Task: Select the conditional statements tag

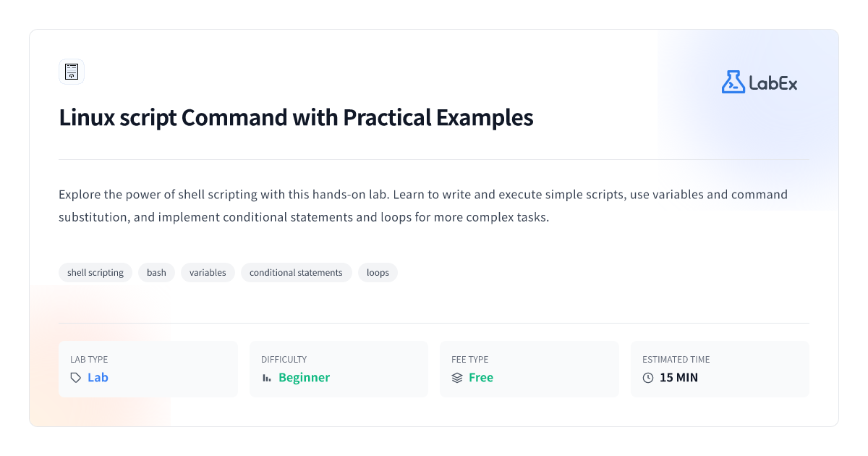Action: 296,273
